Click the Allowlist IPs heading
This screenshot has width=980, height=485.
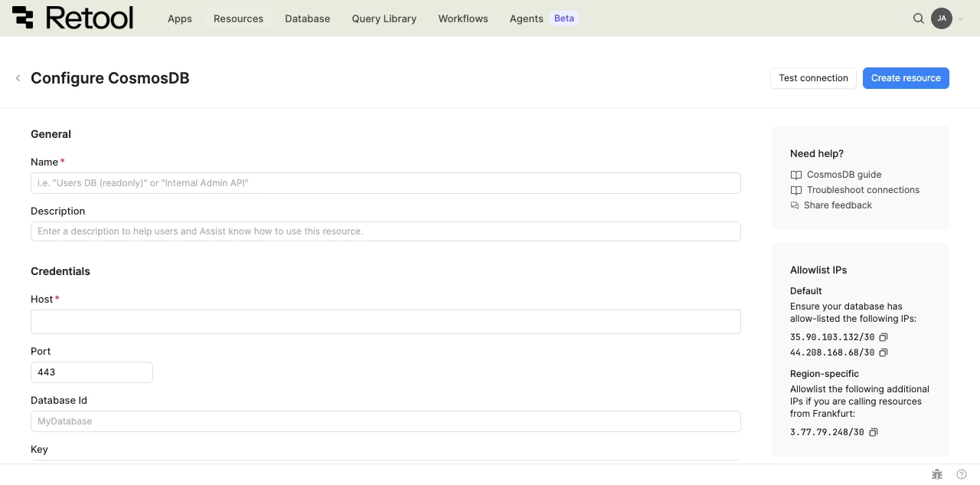click(818, 270)
